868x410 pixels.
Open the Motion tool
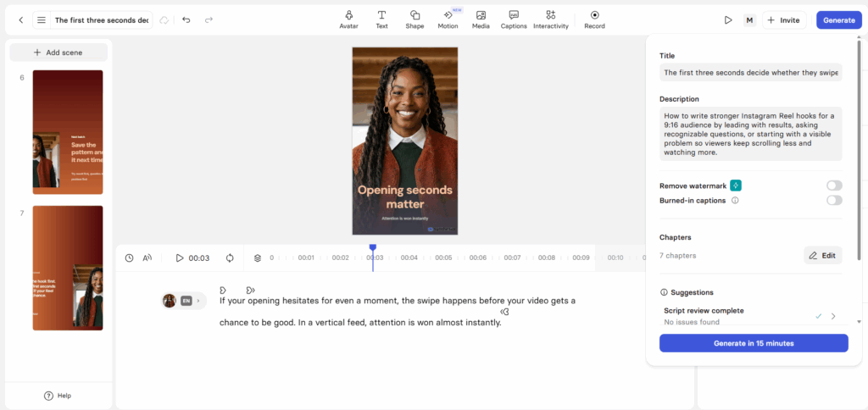coord(448,19)
